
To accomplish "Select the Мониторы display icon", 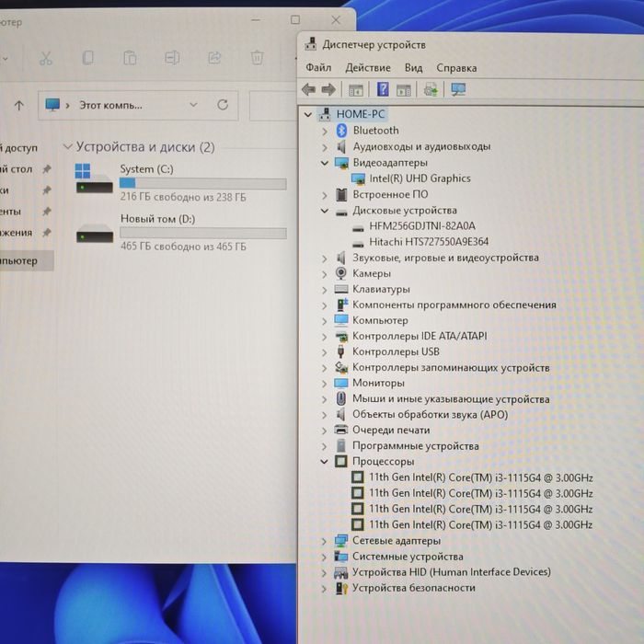I will point(341,383).
